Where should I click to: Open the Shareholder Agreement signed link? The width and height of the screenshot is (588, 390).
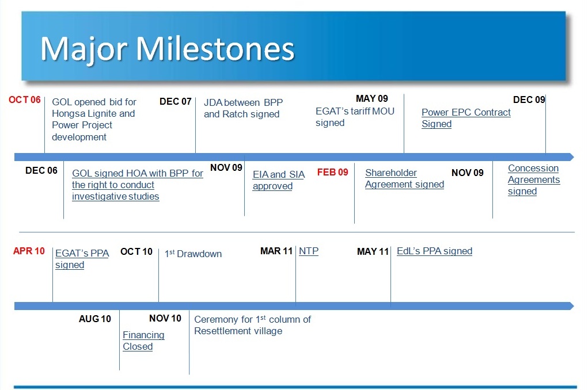coord(404,179)
